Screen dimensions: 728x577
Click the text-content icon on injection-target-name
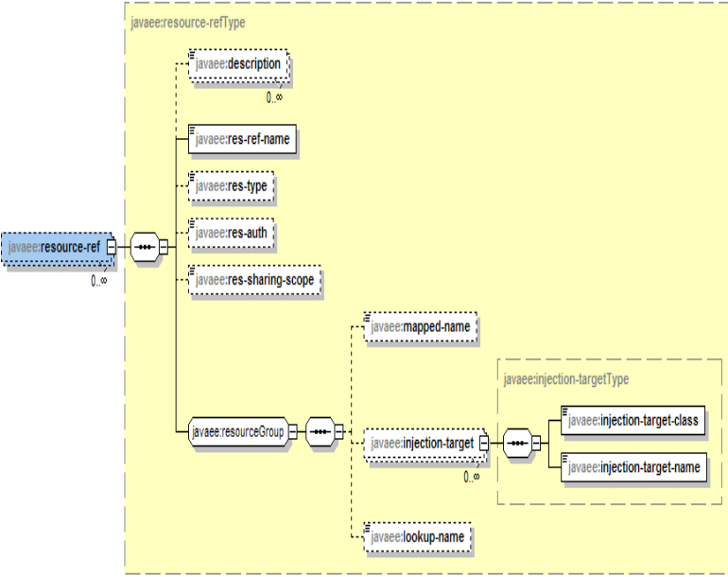[x=565, y=458]
